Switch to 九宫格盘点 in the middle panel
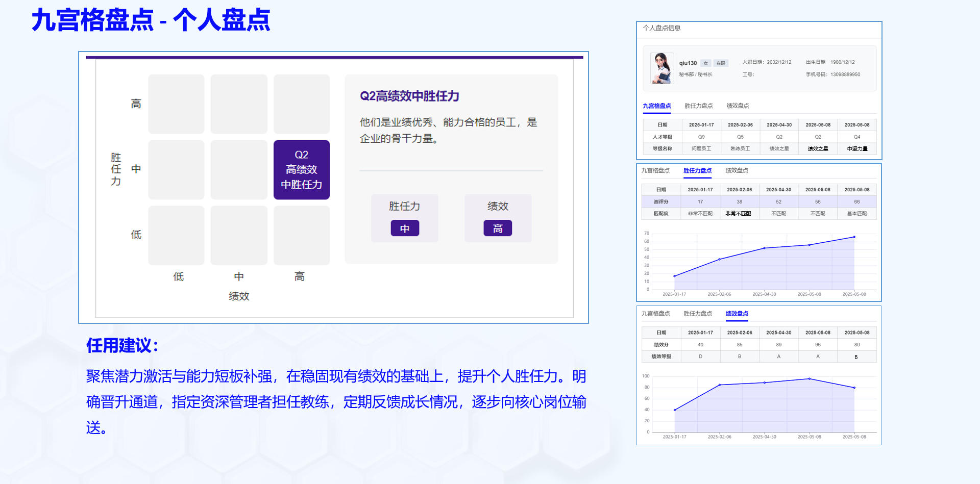This screenshot has width=980, height=484. pyautogui.click(x=657, y=171)
